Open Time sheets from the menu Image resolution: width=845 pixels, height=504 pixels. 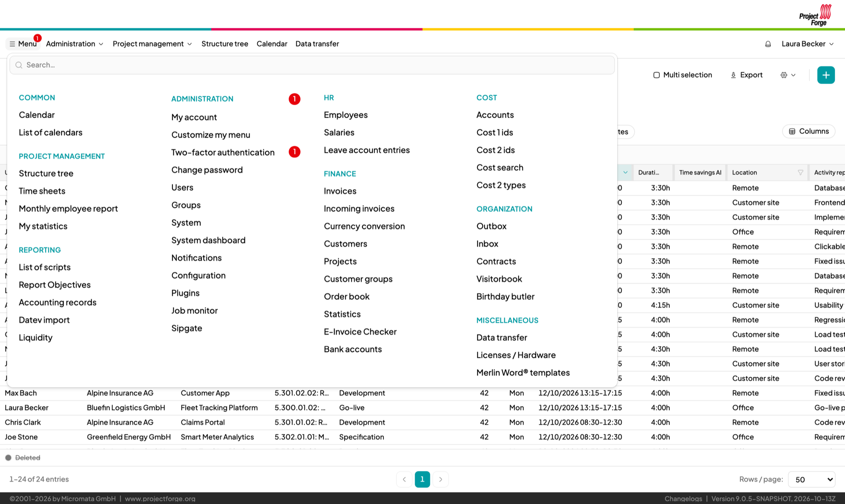[x=42, y=191]
